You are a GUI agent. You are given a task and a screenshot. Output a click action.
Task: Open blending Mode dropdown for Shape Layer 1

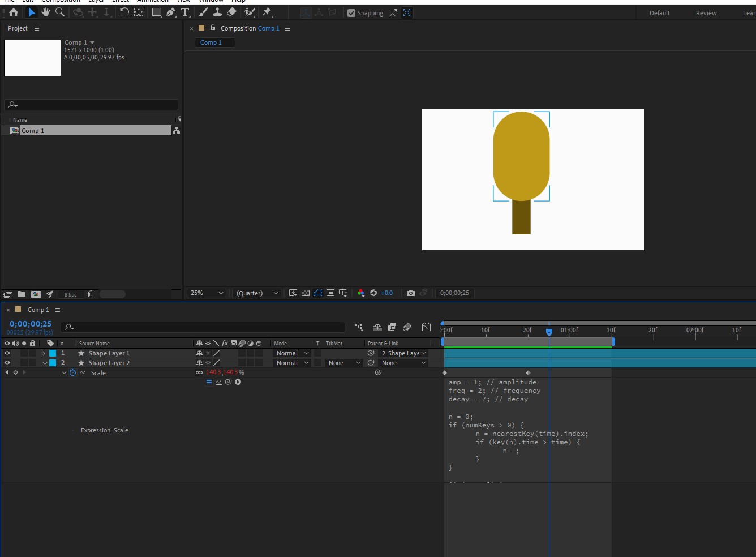pos(291,353)
